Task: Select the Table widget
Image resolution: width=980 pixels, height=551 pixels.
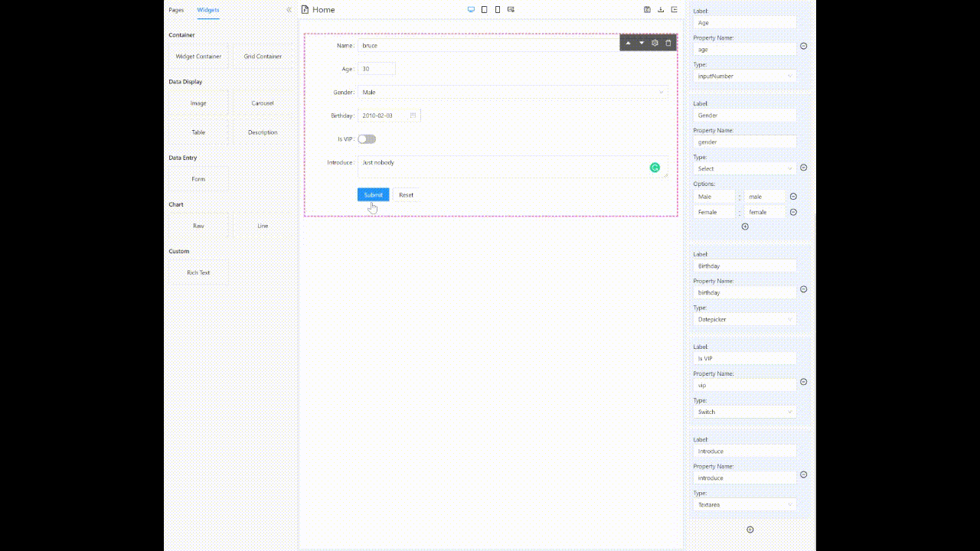Action: pos(198,132)
